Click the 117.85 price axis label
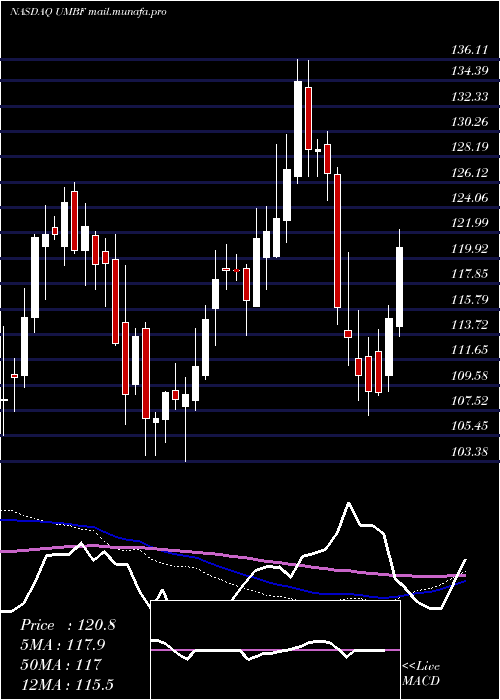This screenshot has width=500, height=700. tap(470, 274)
